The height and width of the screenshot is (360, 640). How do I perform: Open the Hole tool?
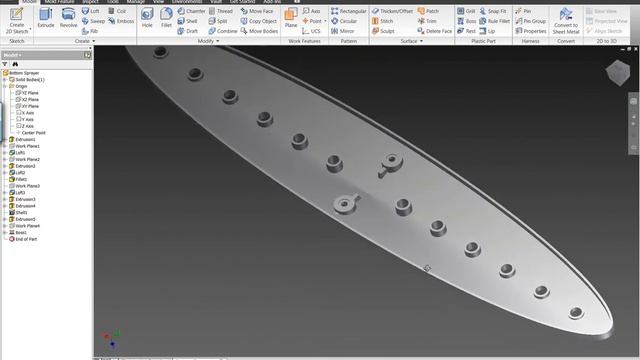pos(147,18)
